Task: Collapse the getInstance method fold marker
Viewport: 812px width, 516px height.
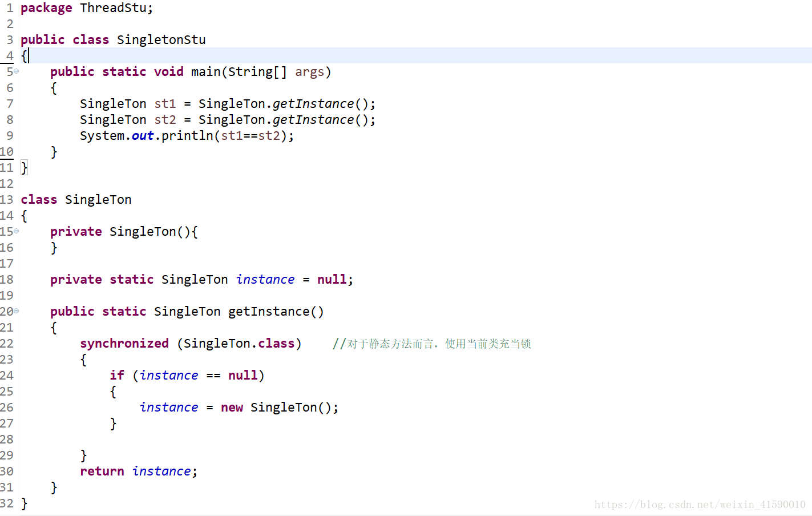Action: point(17,311)
